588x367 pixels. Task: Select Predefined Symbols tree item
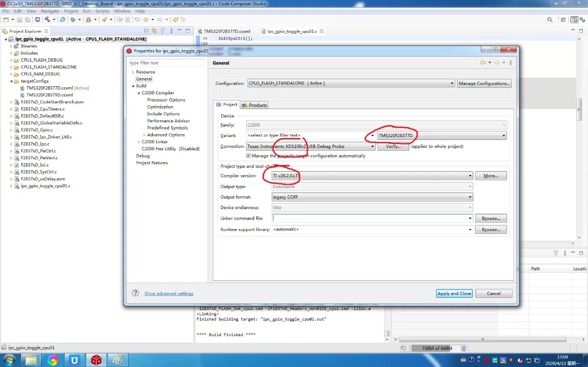pos(167,128)
